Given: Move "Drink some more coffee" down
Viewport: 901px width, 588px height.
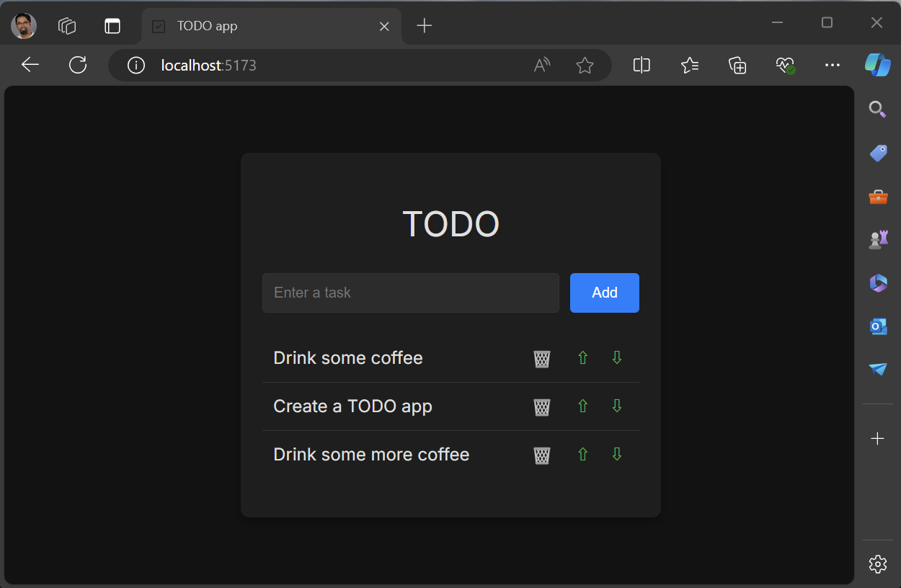Looking at the screenshot, I should click(616, 454).
